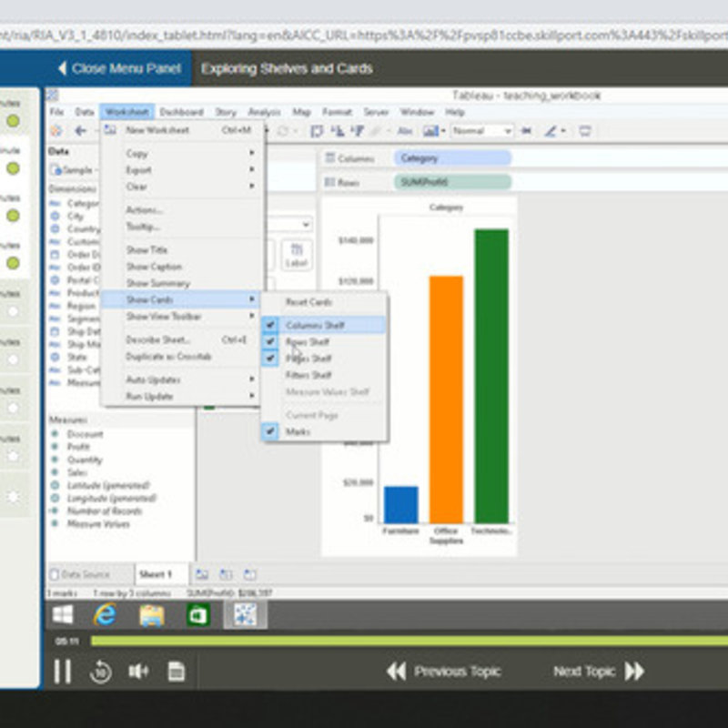Screen dimensions: 728x728
Task: Open the view cards dropdown arrow
Action: pyautogui.click(x=443, y=131)
